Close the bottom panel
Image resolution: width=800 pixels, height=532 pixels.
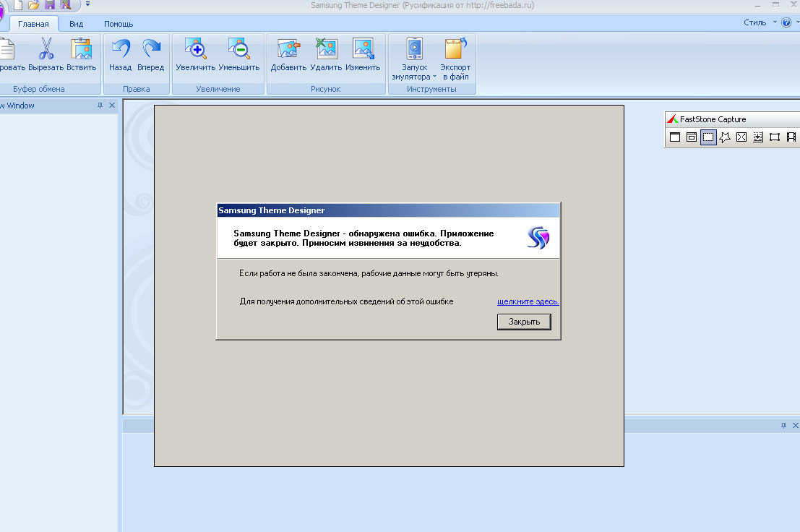[x=796, y=426]
